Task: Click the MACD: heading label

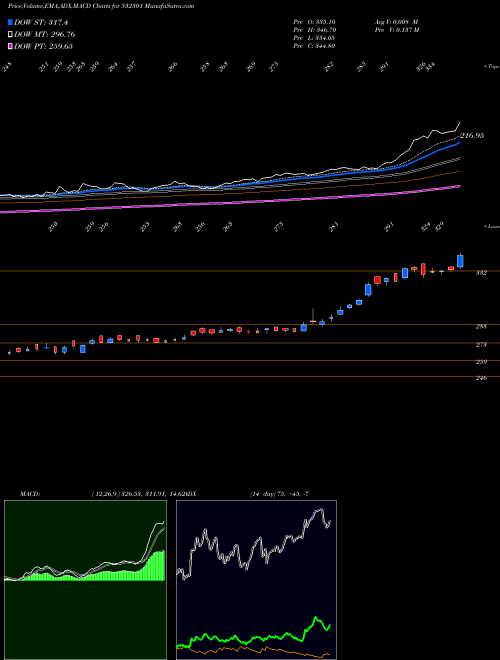Action: [29, 494]
